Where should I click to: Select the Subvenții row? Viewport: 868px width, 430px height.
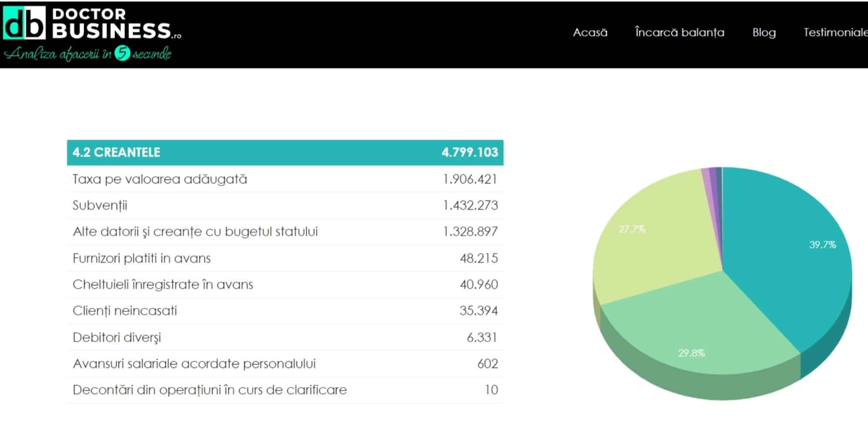click(285, 205)
